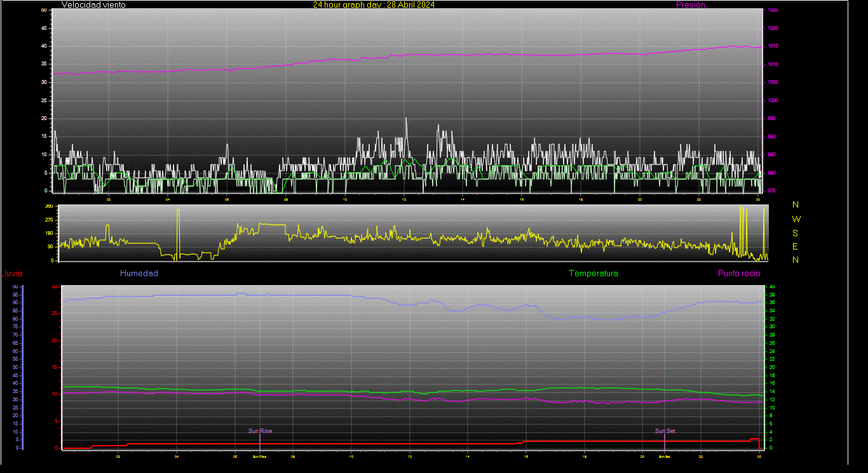868x473 pixels.
Task: Select the pink Sun Set vertical marker line
Action: pyautogui.click(x=665, y=441)
